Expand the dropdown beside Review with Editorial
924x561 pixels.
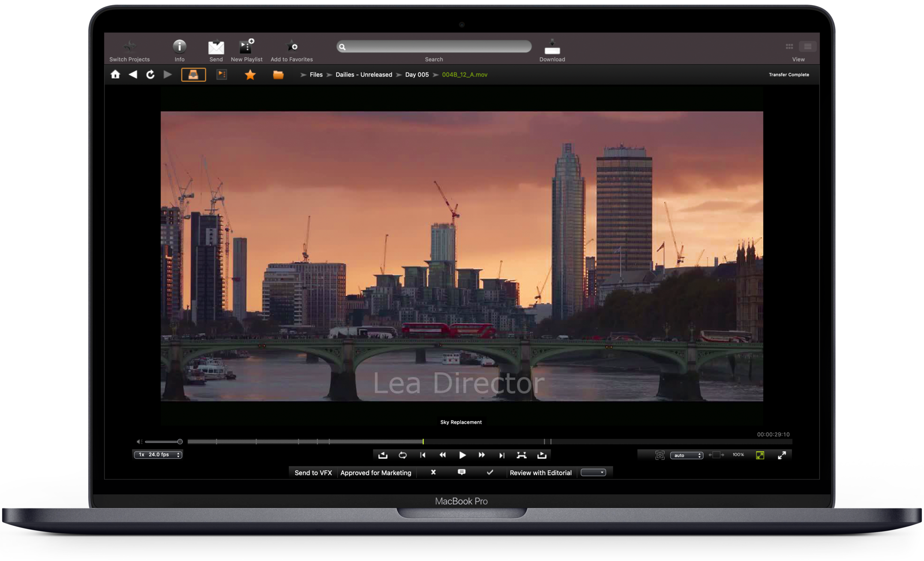[x=593, y=472]
